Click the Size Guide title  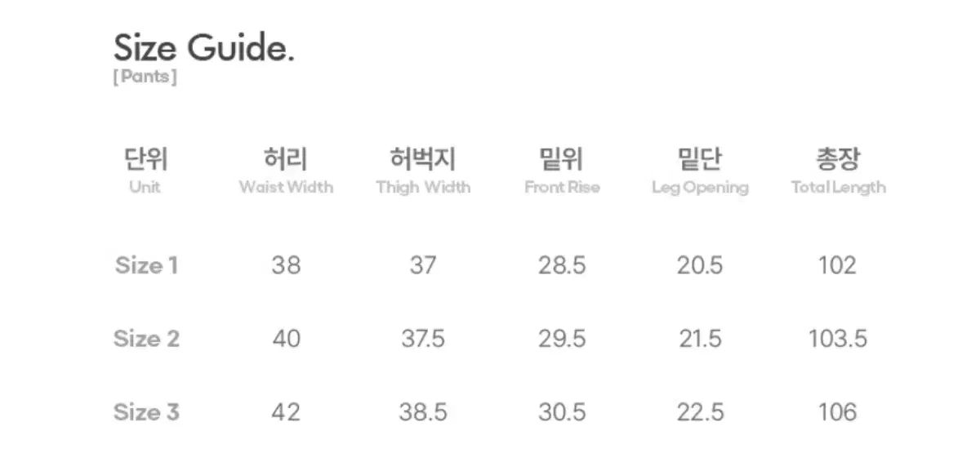coord(203,49)
